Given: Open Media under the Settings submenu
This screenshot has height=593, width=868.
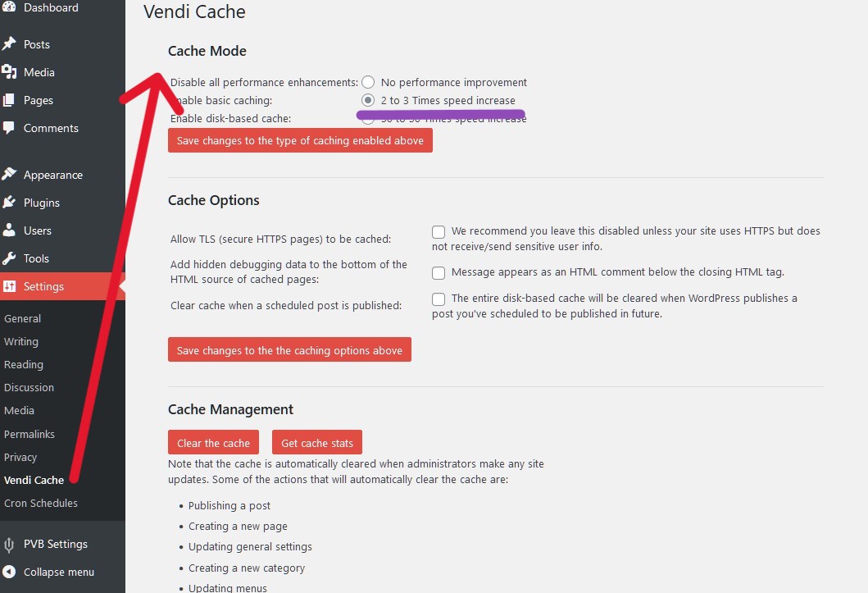Looking at the screenshot, I should pyautogui.click(x=20, y=410).
